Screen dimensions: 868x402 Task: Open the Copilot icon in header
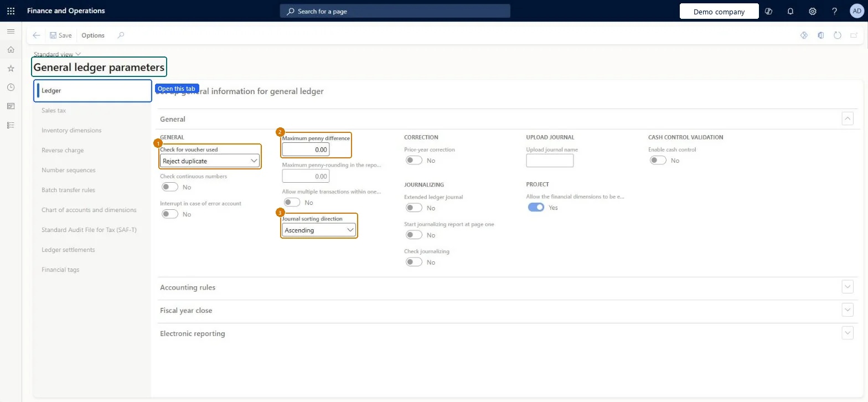pyautogui.click(x=768, y=11)
